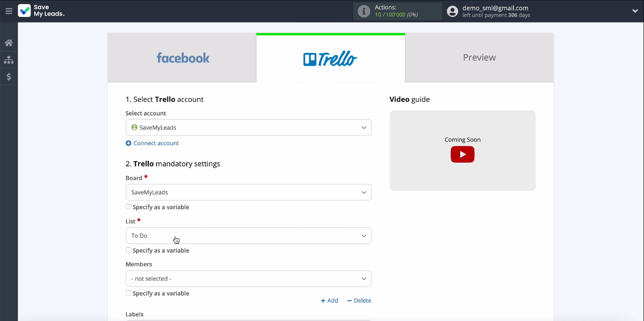
Task: Check Specify as a variable under Board
Action: tap(129, 207)
